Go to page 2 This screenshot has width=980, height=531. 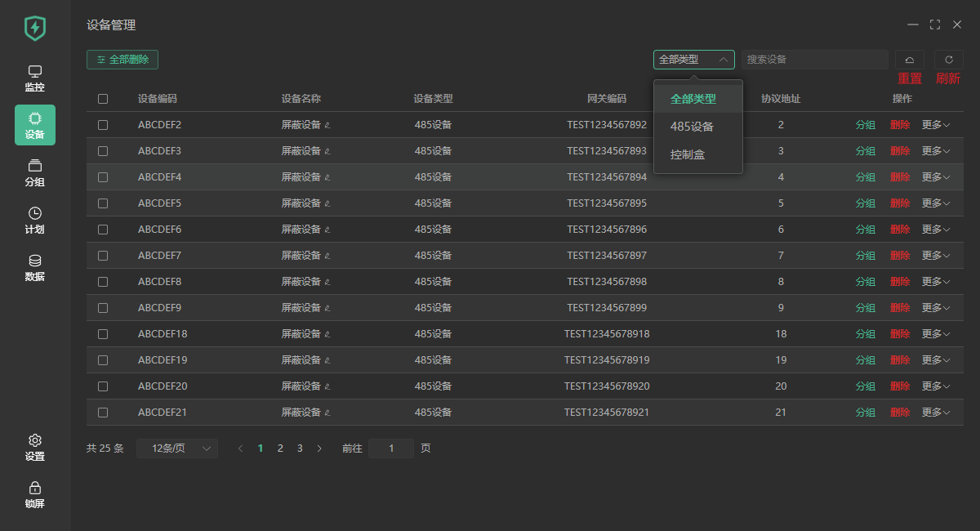tap(280, 448)
